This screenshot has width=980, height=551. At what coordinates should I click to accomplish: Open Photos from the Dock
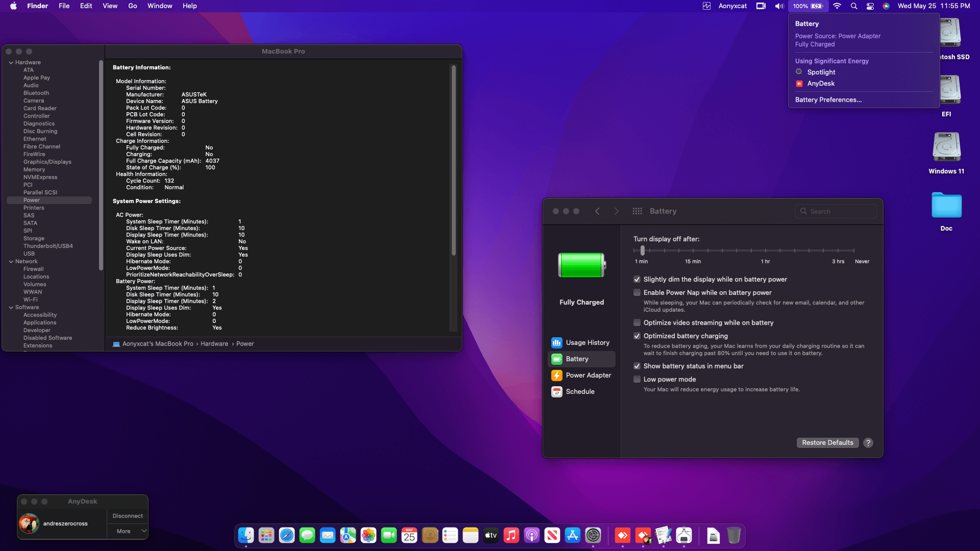pos(369,535)
